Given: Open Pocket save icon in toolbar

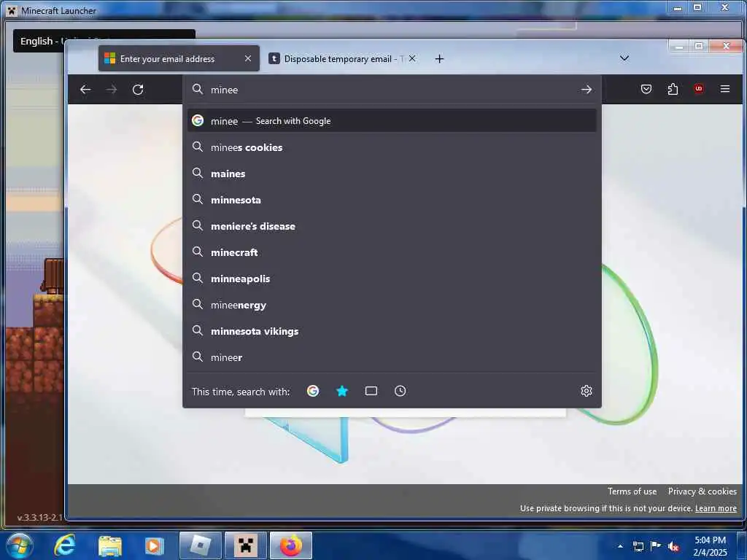Looking at the screenshot, I should [646, 89].
